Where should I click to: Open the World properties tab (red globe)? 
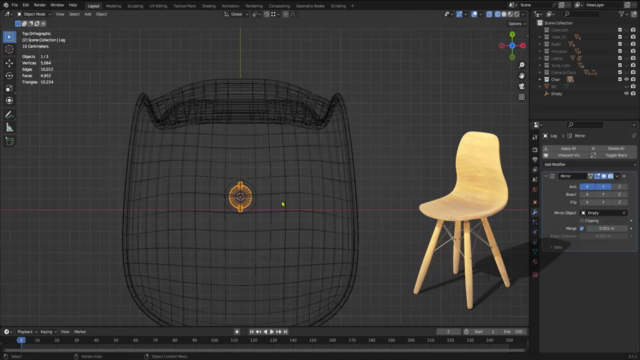pos(535,190)
